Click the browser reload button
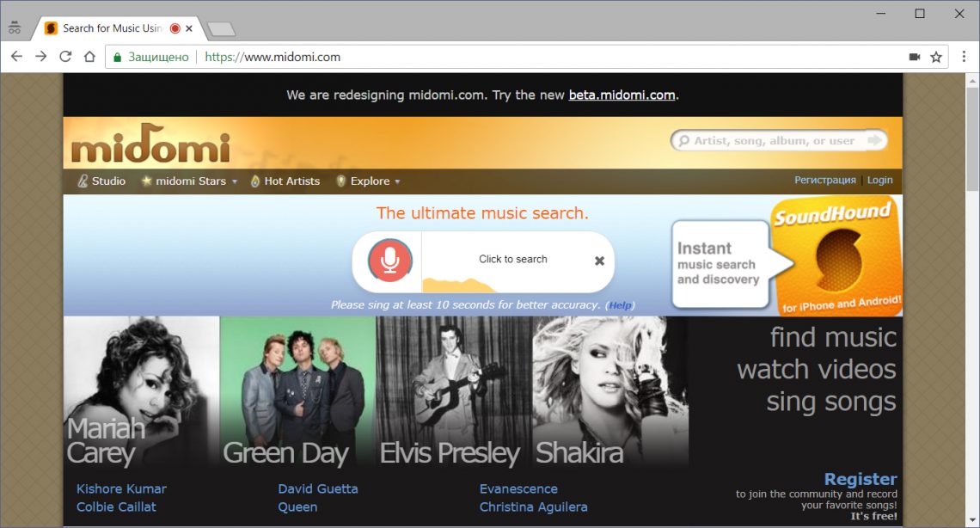980x528 pixels. pyautogui.click(x=65, y=57)
